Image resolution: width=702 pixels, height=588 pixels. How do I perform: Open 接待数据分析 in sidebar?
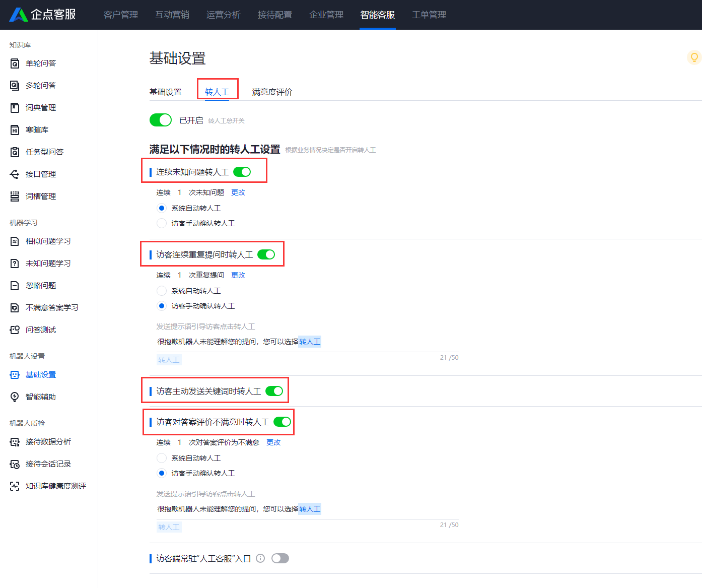tap(49, 442)
